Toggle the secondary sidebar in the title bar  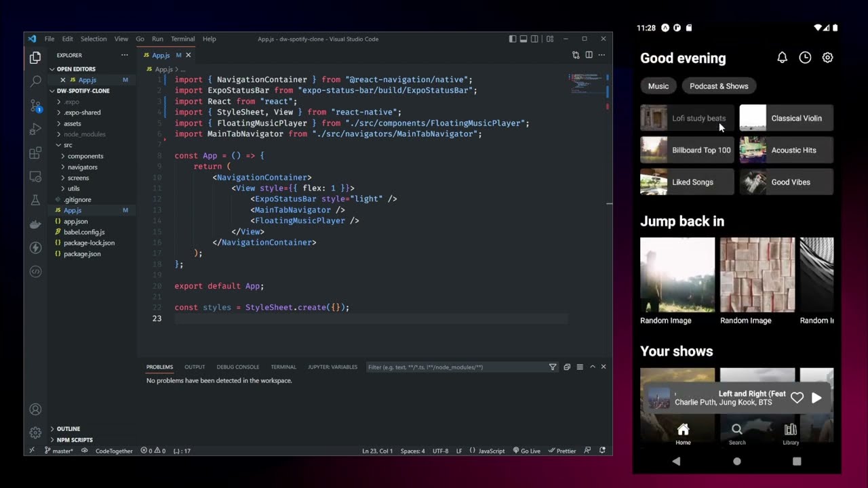(534, 39)
